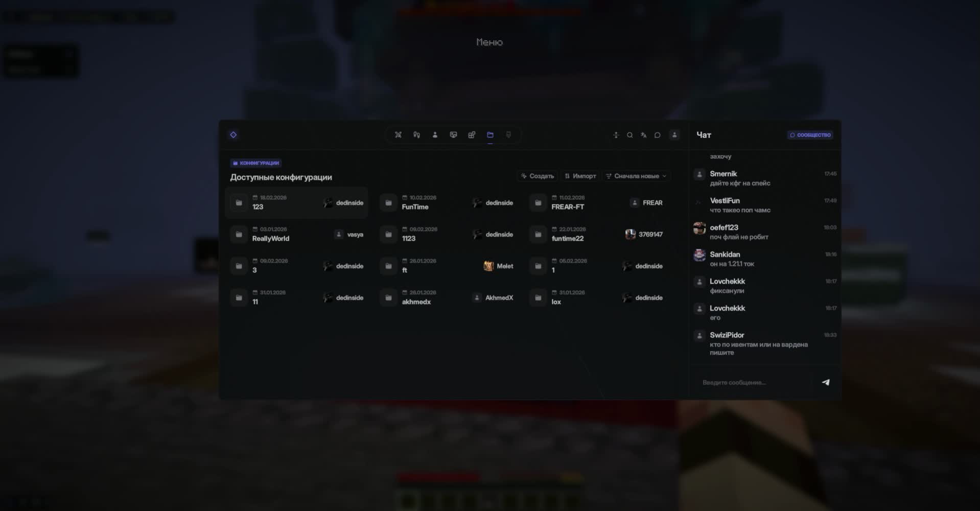Image resolution: width=980 pixels, height=511 pixels.
Task: Select the folder configurations tab
Action: [x=490, y=135]
